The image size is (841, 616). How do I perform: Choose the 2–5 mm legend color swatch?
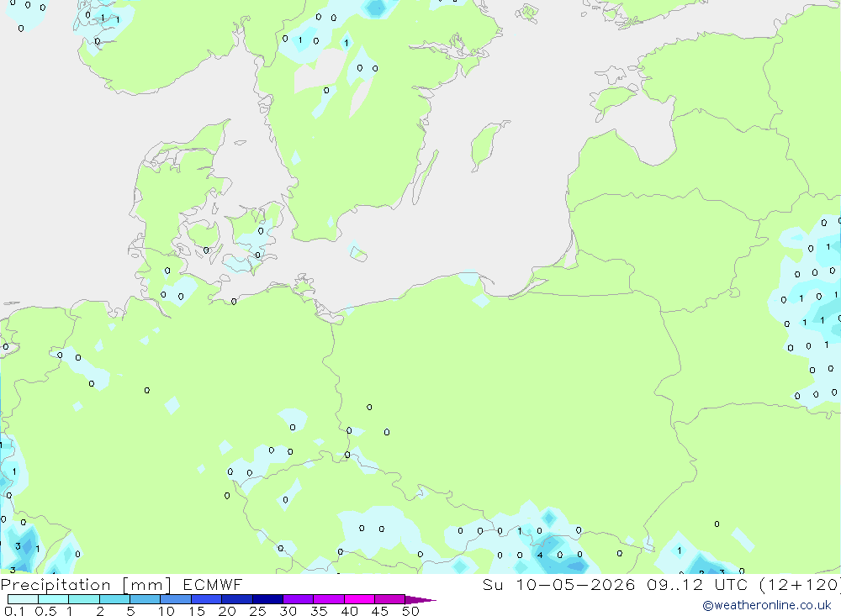tap(114, 599)
